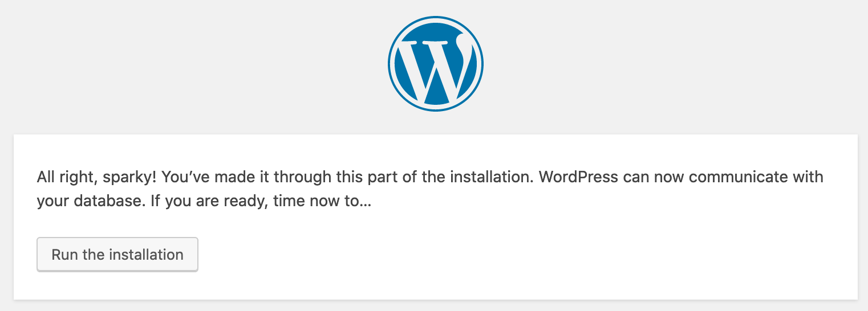Click the "All right, sparky!" greeting text
The height and width of the screenshot is (311, 868).
[96, 177]
